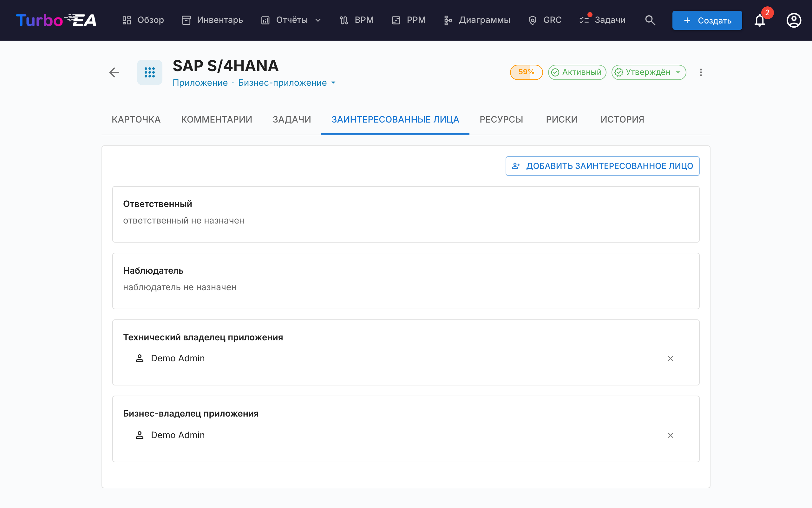Click the Ответственный heading
The width and height of the screenshot is (812, 508).
coord(157,204)
